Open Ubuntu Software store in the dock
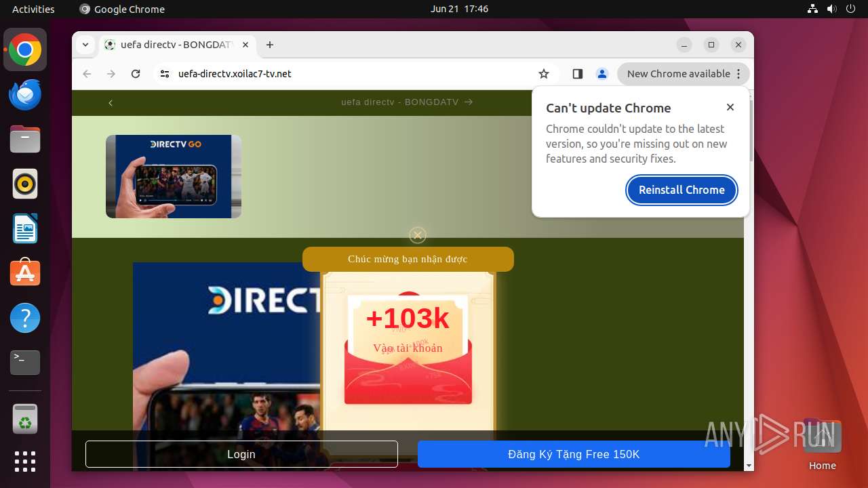This screenshot has height=488, width=868. pos(25,273)
